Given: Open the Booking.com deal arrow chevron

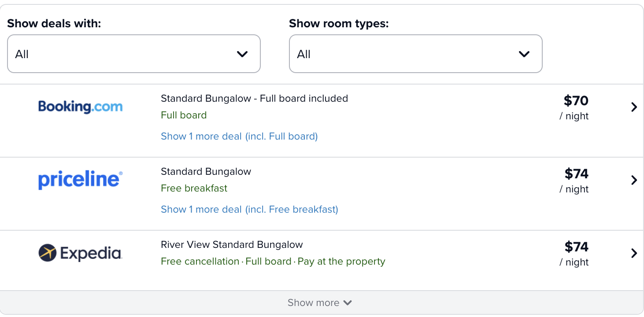Looking at the screenshot, I should [634, 107].
